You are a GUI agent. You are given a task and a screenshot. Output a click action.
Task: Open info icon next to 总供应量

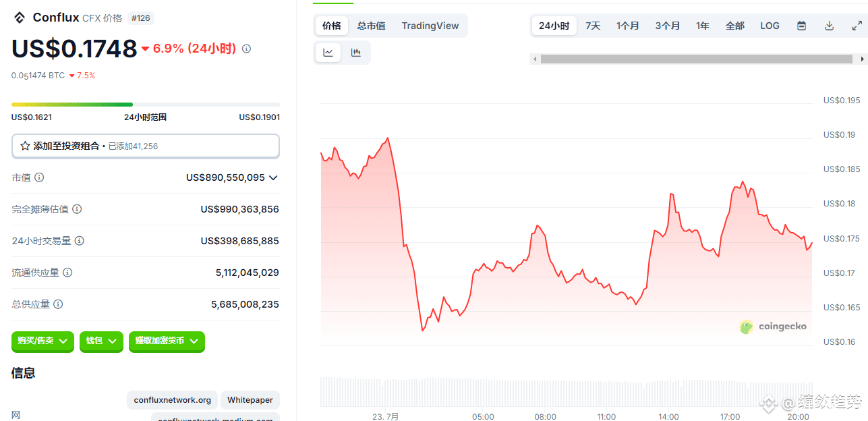58,304
